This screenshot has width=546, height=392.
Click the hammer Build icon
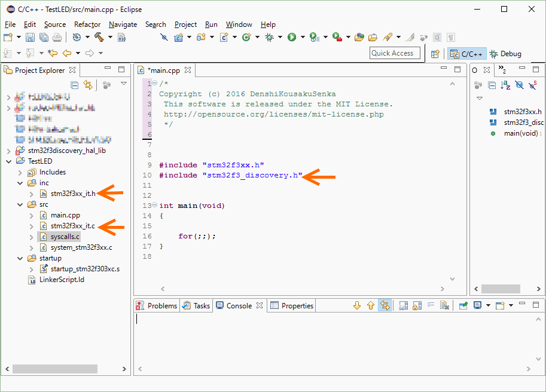[x=99, y=37]
